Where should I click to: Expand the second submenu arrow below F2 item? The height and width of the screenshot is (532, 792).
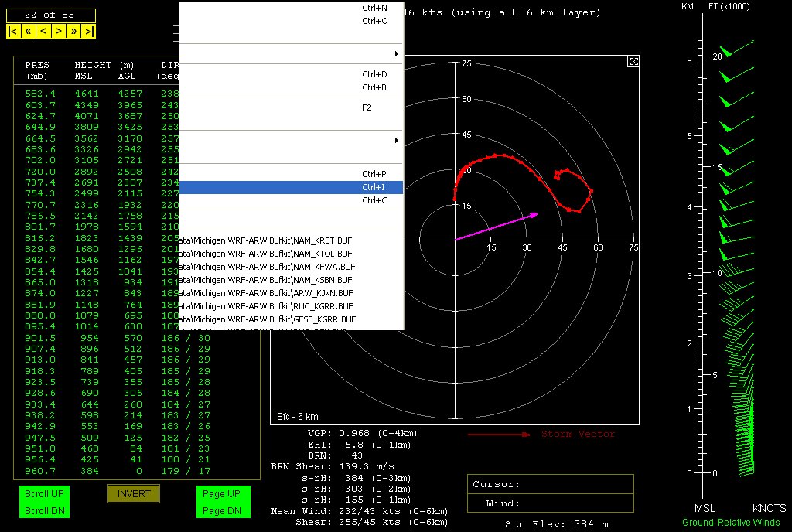(397, 141)
